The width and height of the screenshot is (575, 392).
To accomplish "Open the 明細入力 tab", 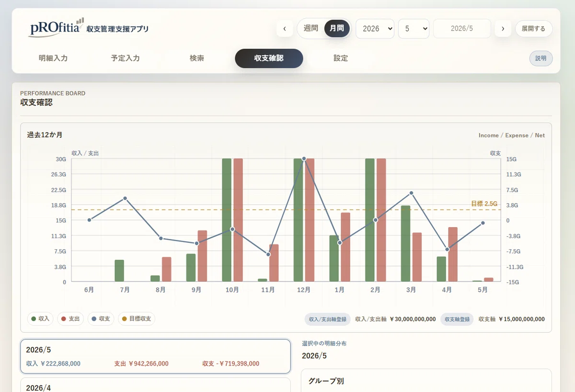I will point(53,58).
